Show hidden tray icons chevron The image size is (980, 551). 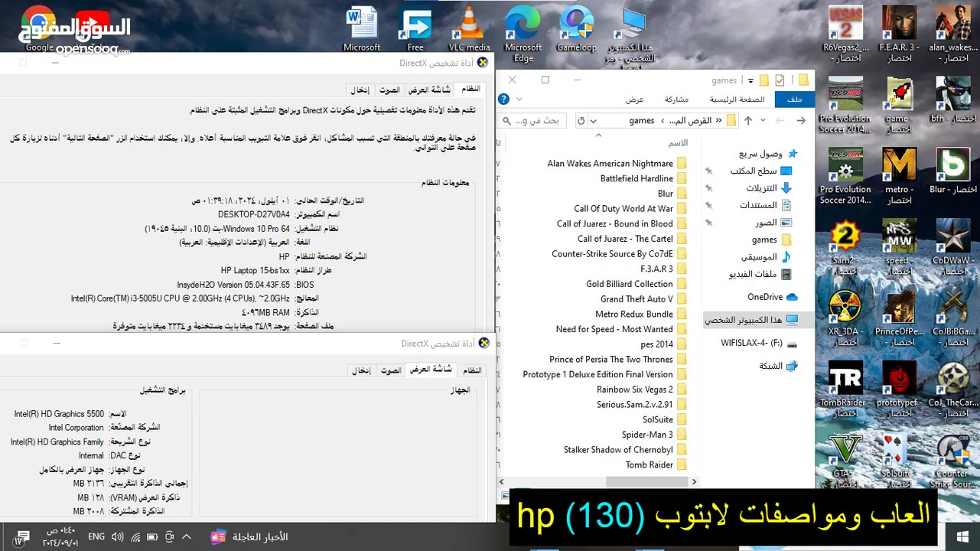186,536
